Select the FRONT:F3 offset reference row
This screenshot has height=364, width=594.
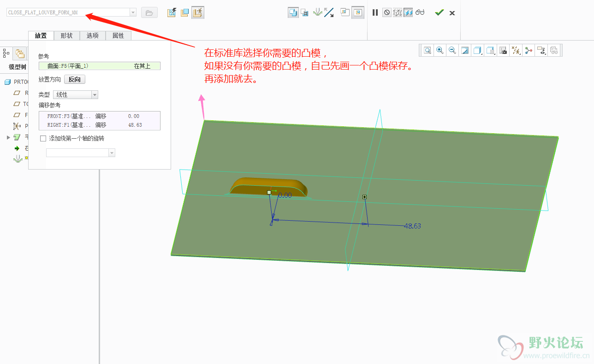100,116
